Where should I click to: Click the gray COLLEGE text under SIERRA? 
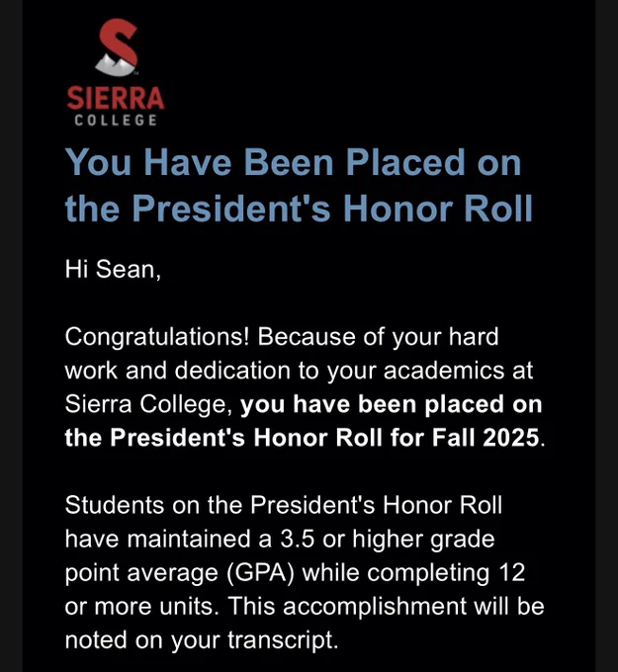(x=116, y=120)
